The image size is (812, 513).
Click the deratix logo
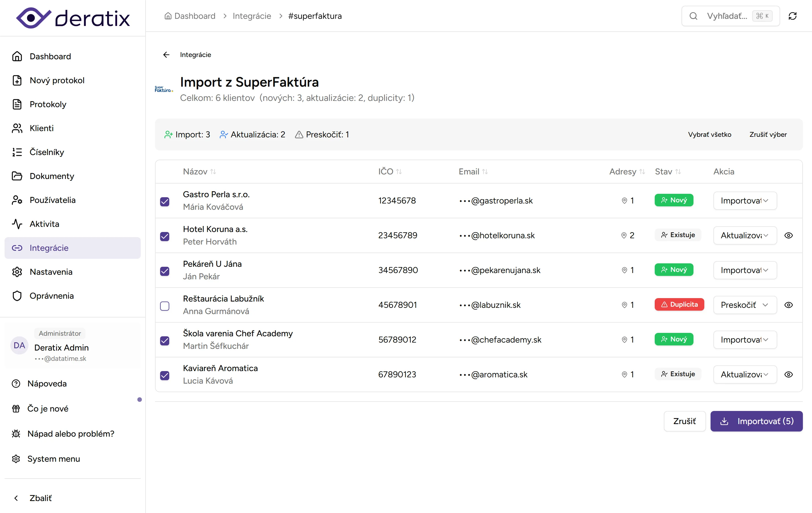coord(73,18)
